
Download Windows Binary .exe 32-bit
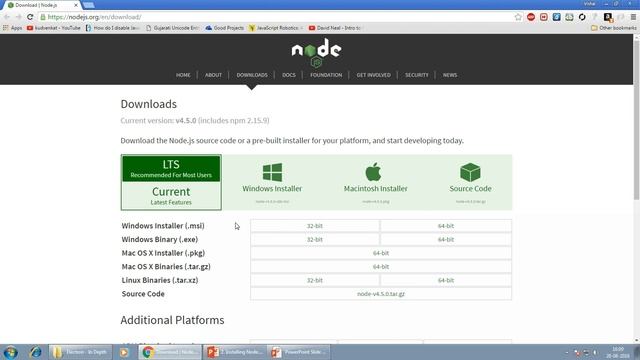[x=315, y=240]
